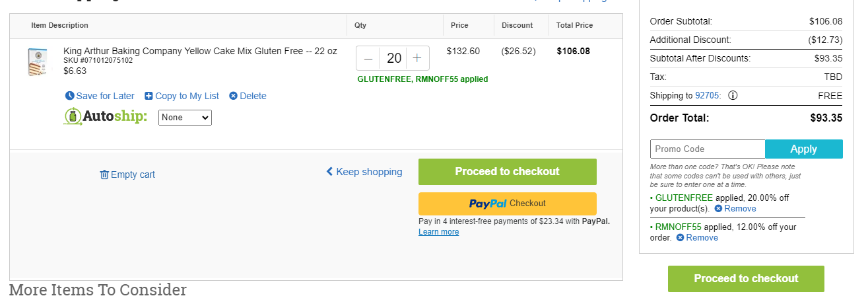
Task: Click the Copy to My List plus icon
Action: click(x=149, y=96)
